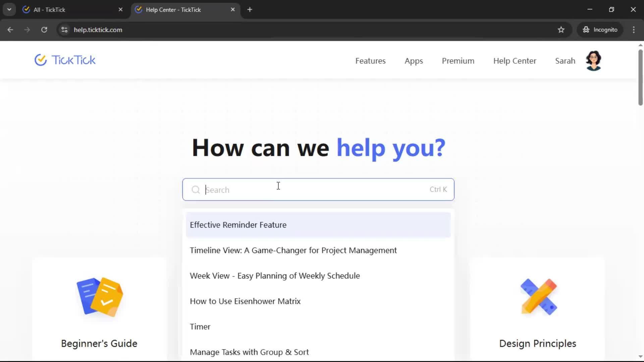
Task: Select the Effective Reminder Feature suggestion
Action: click(x=238, y=225)
